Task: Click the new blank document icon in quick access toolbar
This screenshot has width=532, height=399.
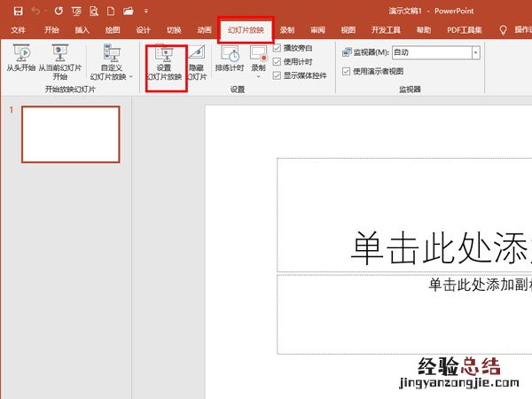Action: (110, 12)
